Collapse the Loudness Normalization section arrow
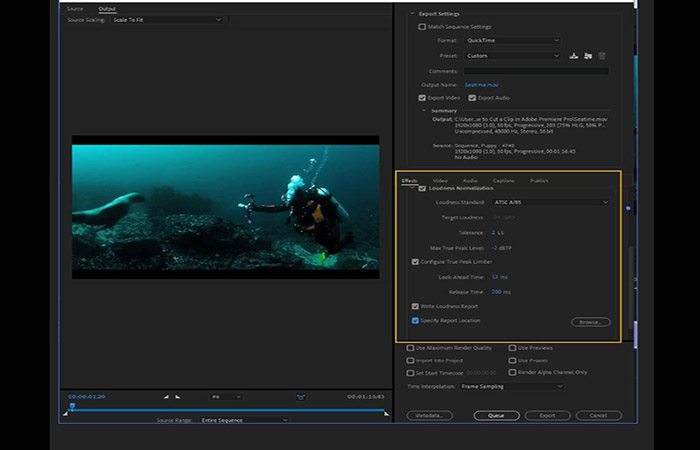 pos(412,188)
